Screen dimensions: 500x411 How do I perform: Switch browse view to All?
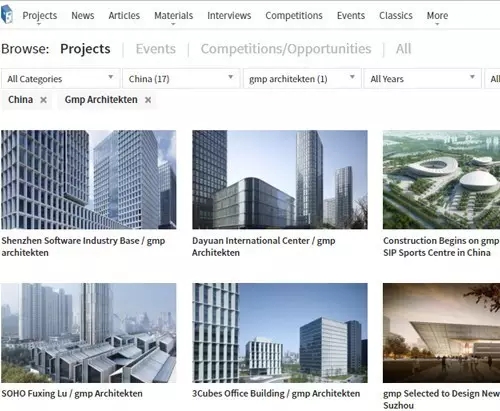403,49
